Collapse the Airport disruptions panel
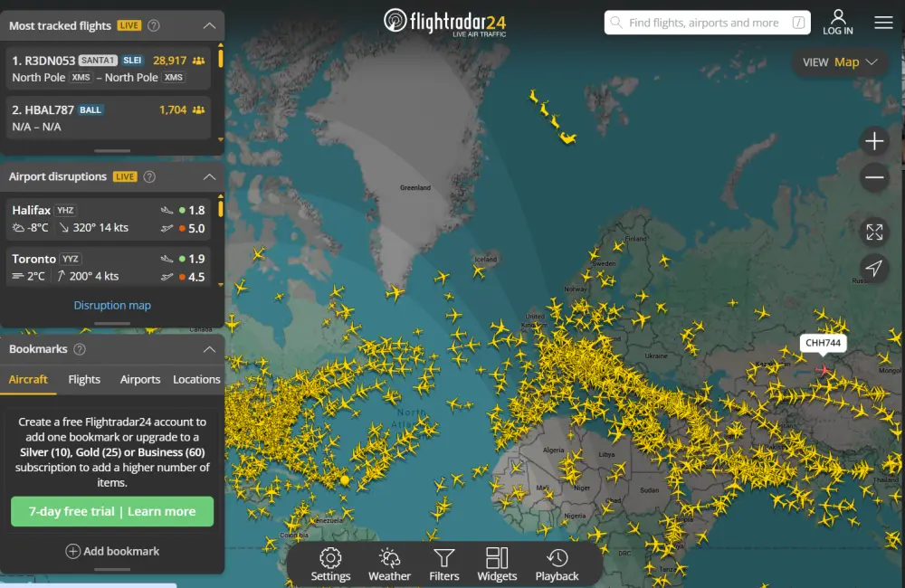 click(209, 177)
